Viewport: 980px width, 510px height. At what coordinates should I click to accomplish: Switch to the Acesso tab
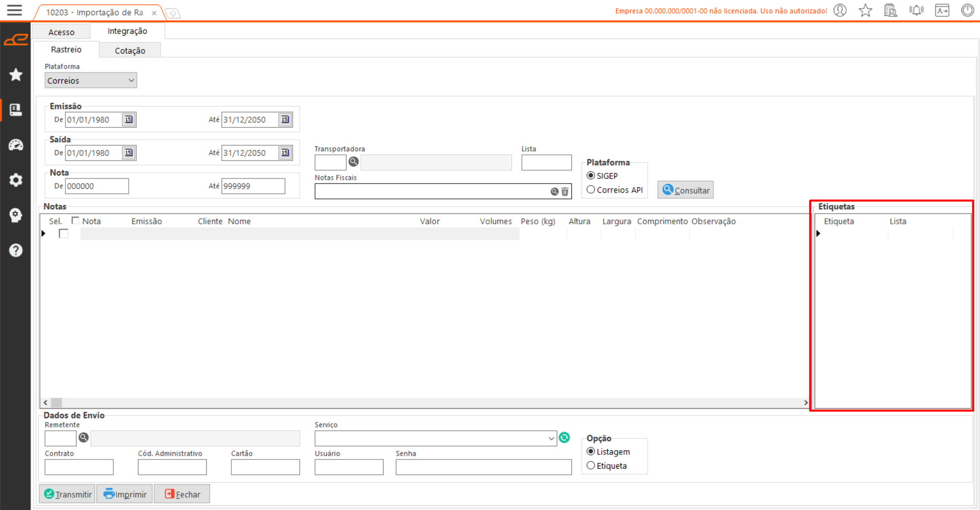(x=61, y=32)
